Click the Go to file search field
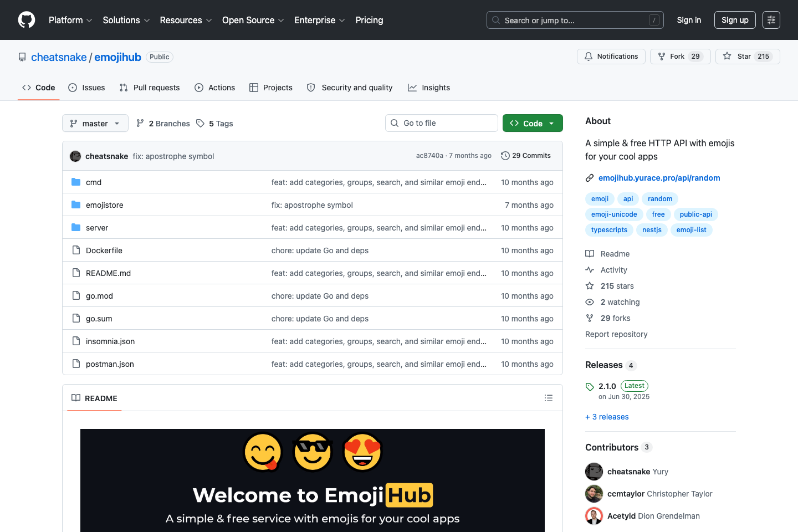Screen dimensions: 798x532 pyautogui.click(x=441, y=123)
